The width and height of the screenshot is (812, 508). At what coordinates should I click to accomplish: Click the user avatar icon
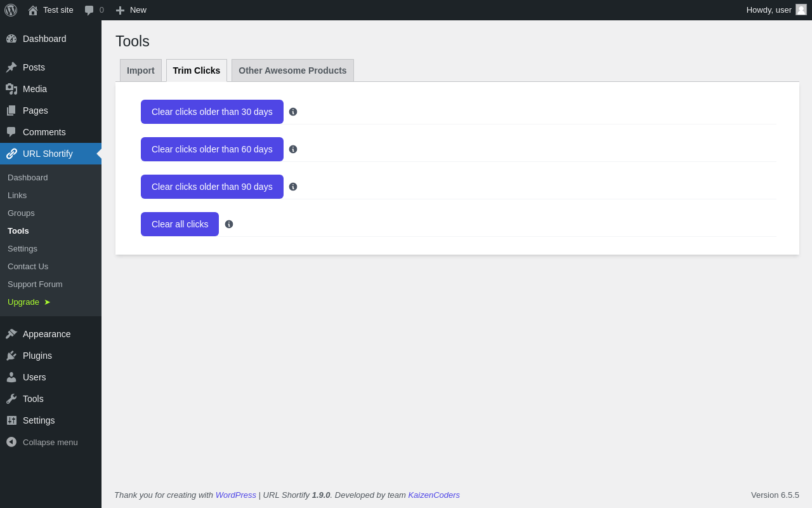[x=801, y=10]
